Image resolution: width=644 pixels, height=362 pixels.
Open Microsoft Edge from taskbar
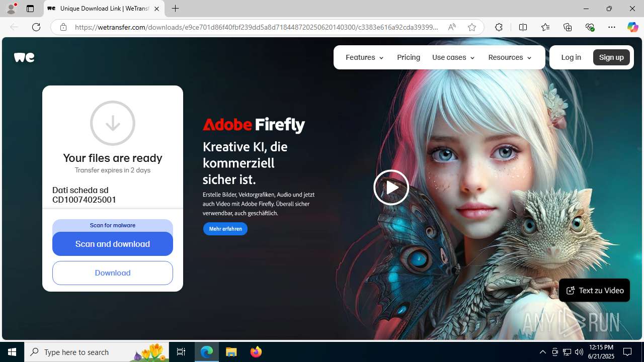pyautogui.click(x=207, y=352)
